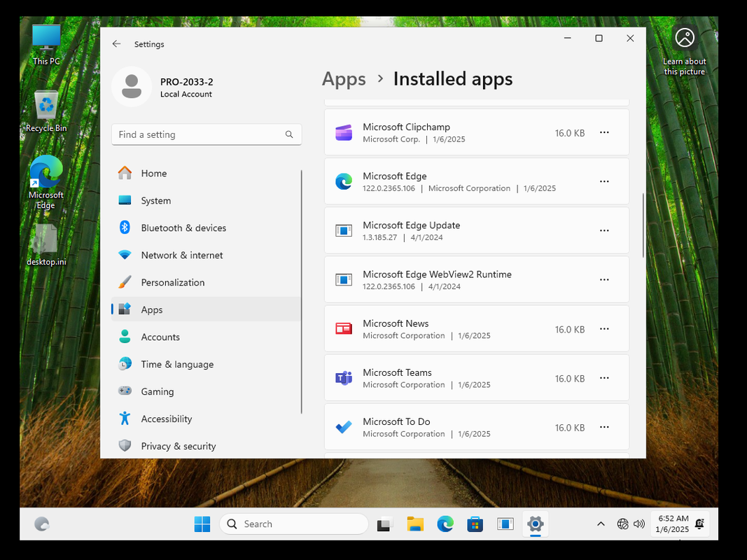This screenshot has height=560, width=747.
Task: Click the Gaming controller icon
Action: coord(125,391)
